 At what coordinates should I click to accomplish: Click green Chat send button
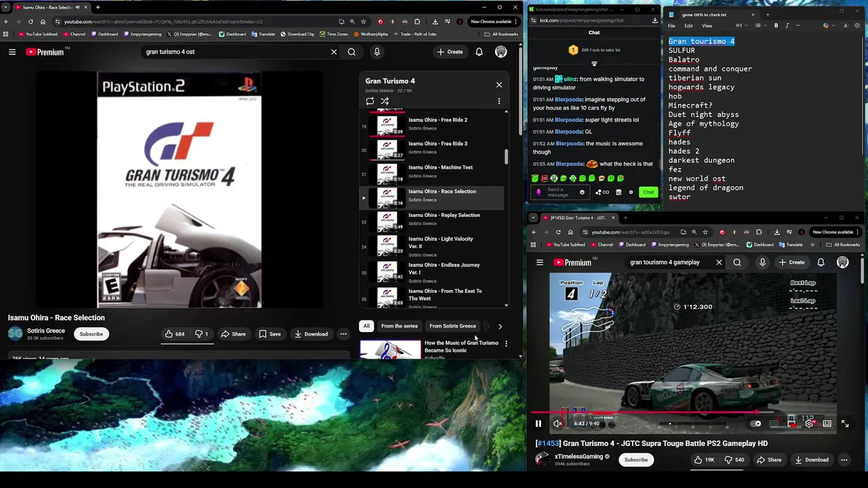(x=648, y=192)
